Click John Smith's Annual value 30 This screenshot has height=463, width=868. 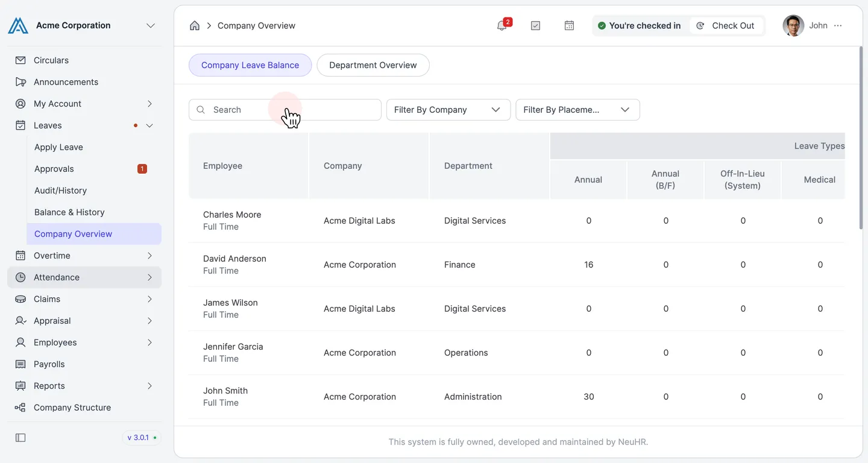[589, 397]
